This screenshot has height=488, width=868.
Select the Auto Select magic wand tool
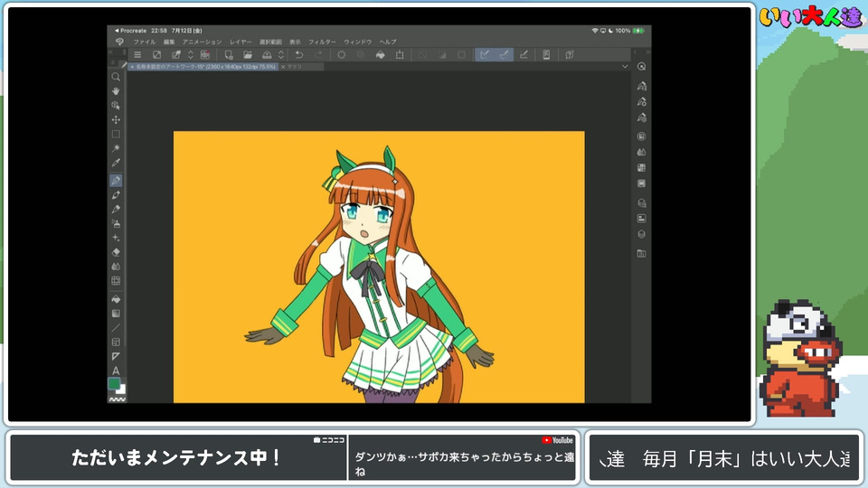click(116, 148)
